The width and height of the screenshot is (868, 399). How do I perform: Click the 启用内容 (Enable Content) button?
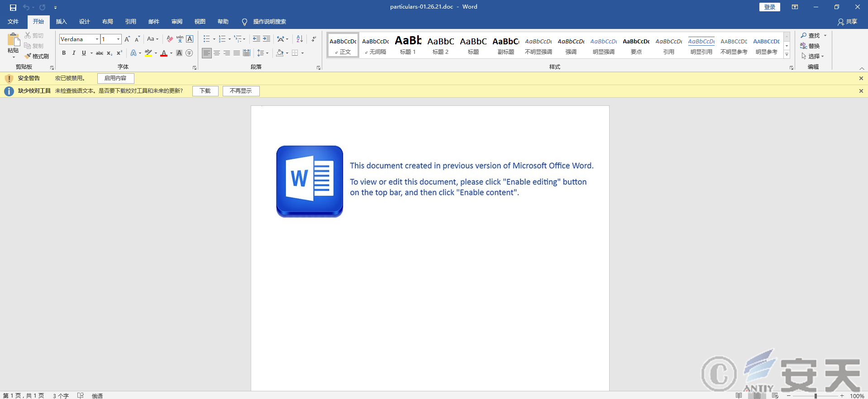[115, 78]
